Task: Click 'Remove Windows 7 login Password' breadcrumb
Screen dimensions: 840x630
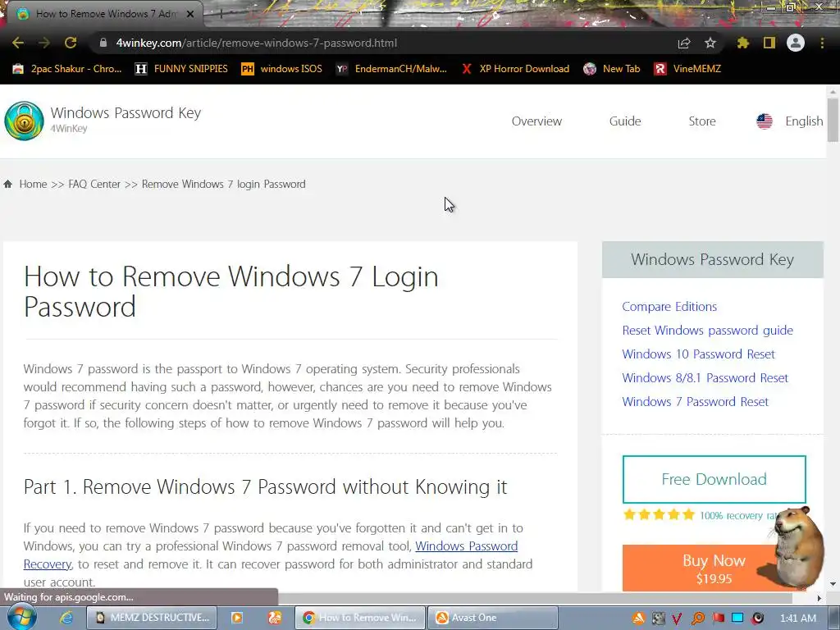Action: click(223, 185)
